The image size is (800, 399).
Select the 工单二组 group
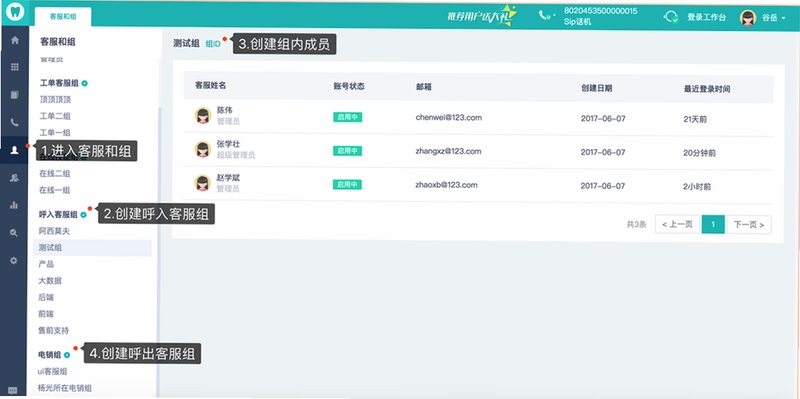pyautogui.click(x=55, y=116)
